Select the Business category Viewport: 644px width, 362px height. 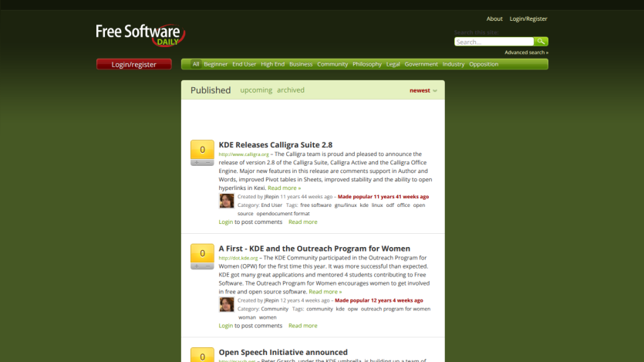click(301, 64)
